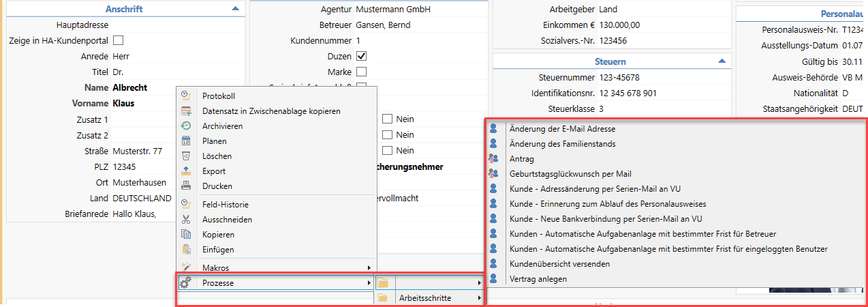The width and height of the screenshot is (868, 307).
Task: Click the folder icon of unnamed submenu entry
Action: 383,282
